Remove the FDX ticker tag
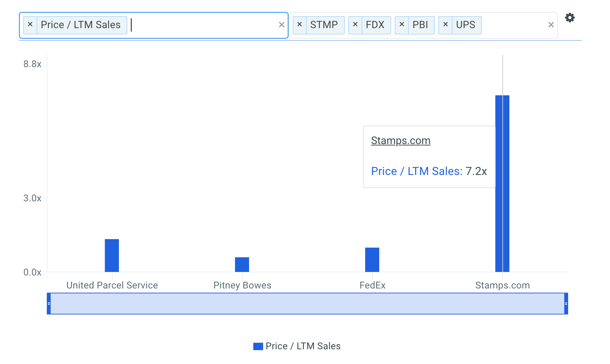 pyautogui.click(x=355, y=25)
